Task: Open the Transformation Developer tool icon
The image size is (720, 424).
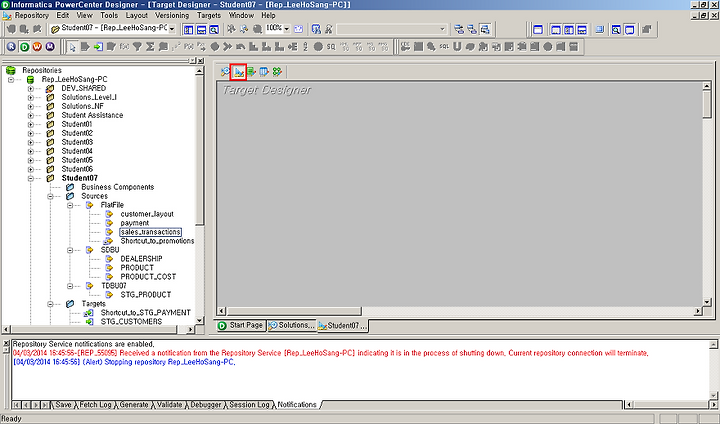Action: (251, 72)
